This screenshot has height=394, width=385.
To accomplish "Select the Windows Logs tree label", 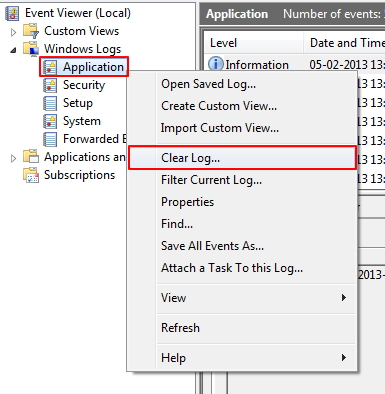I will [83, 49].
